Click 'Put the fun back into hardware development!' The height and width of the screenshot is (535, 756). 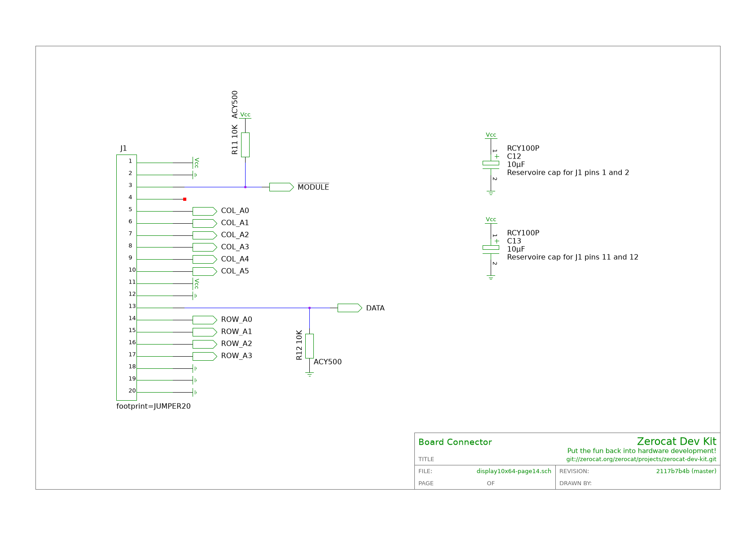pyautogui.click(x=642, y=451)
